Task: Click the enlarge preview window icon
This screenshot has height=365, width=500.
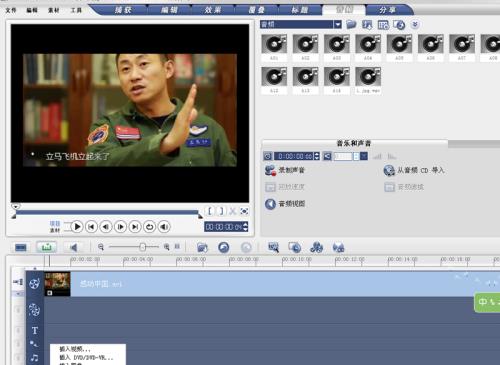Action: [244, 211]
